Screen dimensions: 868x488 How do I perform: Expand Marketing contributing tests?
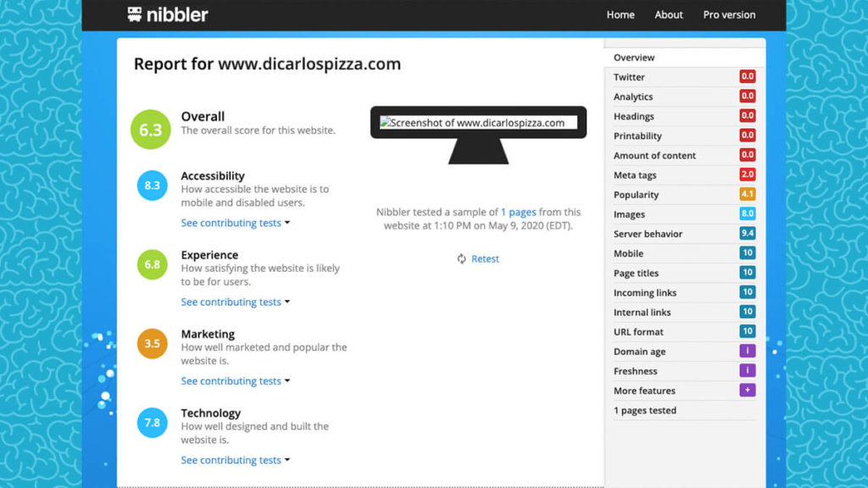pos(235,381)
